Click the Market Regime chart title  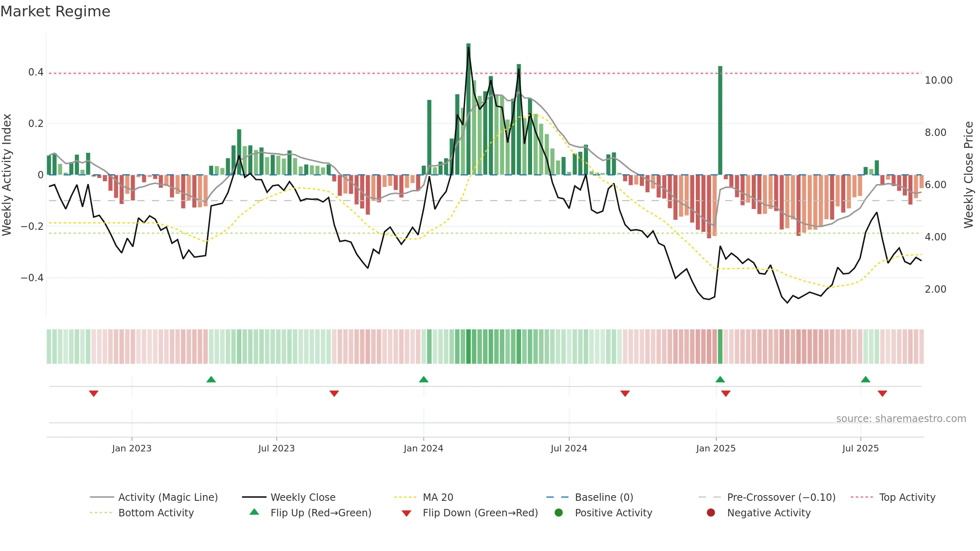pyautogui.click(x=55, y=11)
